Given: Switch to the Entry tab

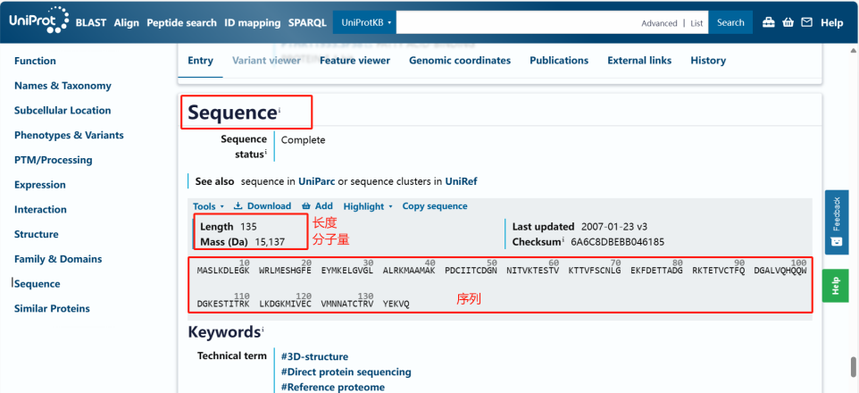Looking at the screenshot, I should pyautogui.click(x=201, y=60).
